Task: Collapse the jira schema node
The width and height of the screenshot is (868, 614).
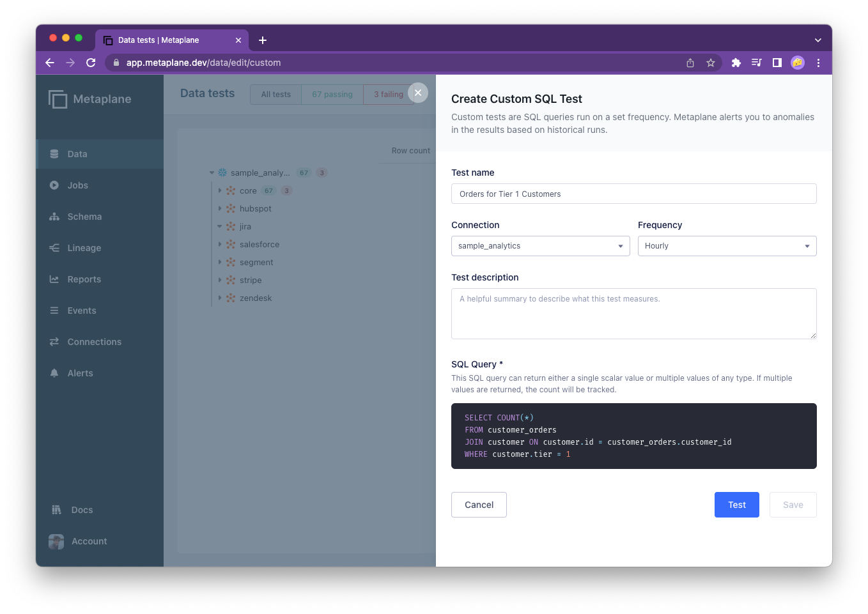Action: [x=220, y=226]
